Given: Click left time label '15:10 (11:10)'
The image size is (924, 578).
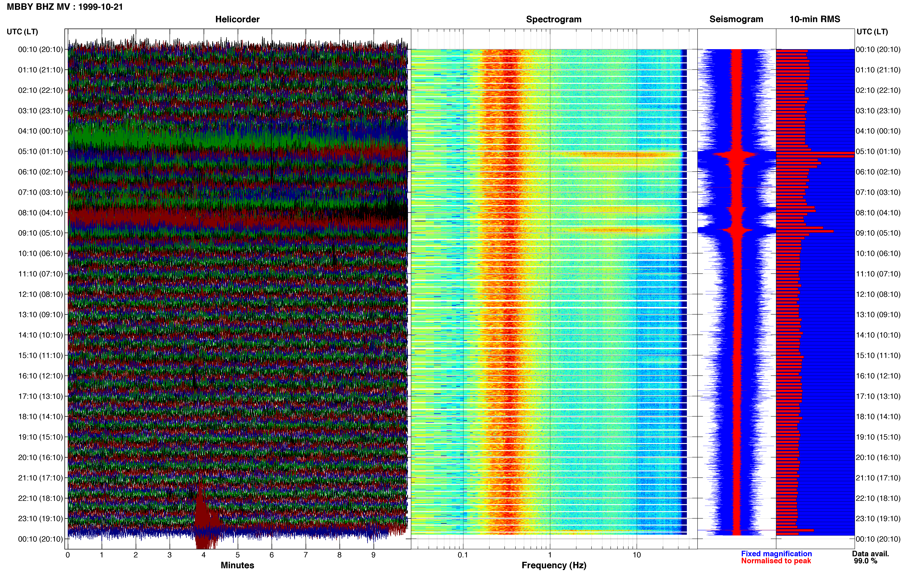Looking at the screenshot, I should pyautogui.click(x=41, y=356).
